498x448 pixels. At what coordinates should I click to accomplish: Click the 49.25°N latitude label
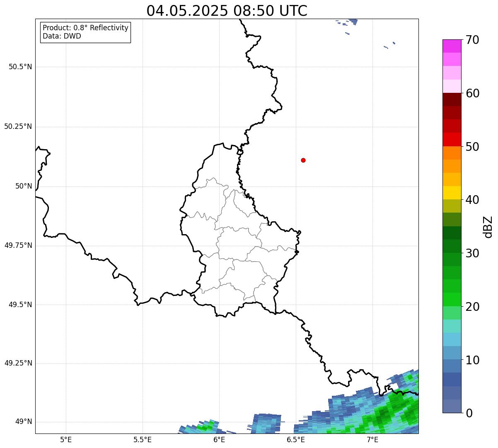click(x=18, y=363)
